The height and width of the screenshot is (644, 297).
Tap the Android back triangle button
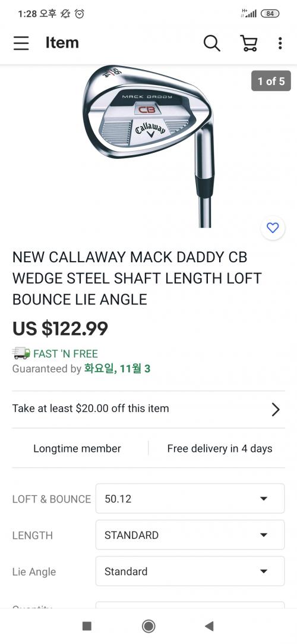[x=209, y=626]
